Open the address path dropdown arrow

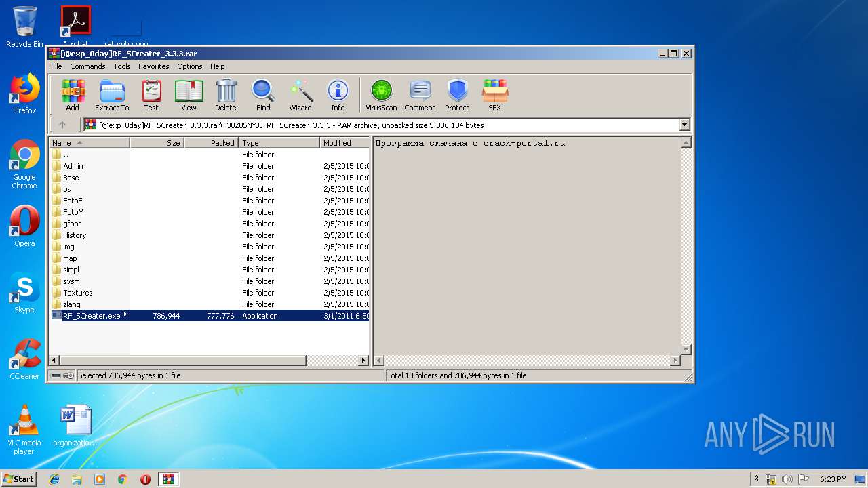tap(684, 125)
